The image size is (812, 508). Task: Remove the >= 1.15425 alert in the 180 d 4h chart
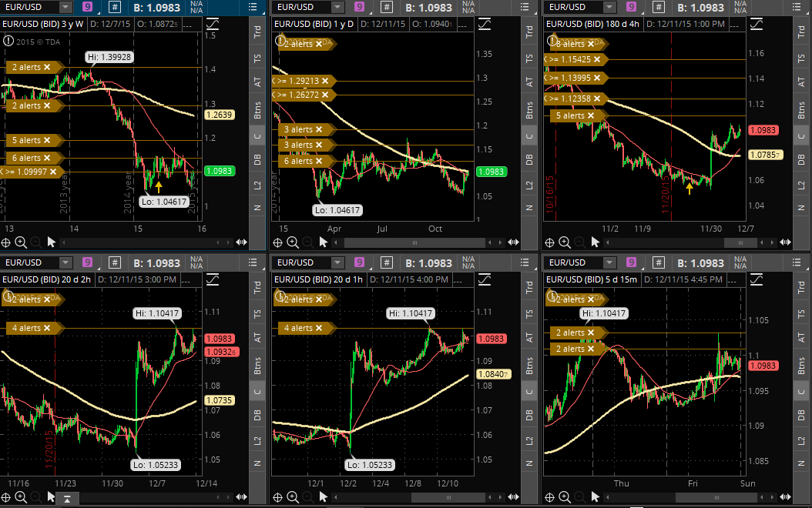596,59
